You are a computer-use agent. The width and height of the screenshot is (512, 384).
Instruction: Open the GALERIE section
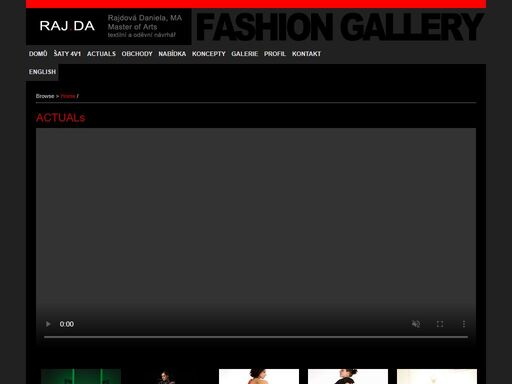pyautogui.click(x=245, y=54)
